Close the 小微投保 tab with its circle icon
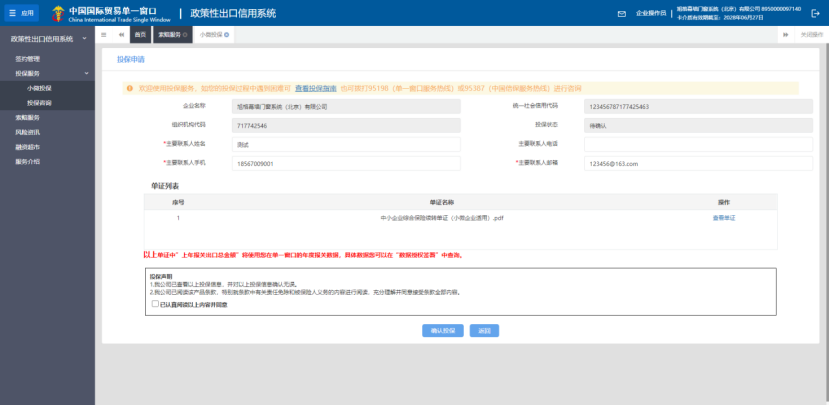Screen dimensions: 830x405 [227, 35]
